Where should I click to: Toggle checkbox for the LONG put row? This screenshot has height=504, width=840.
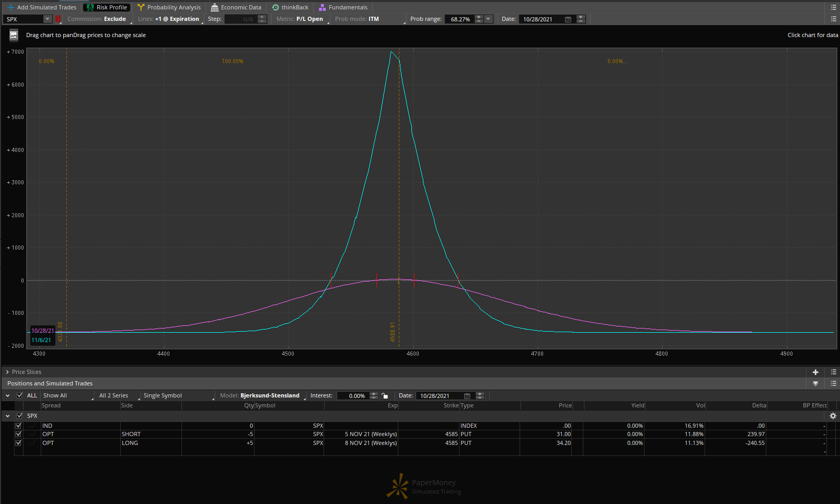pyautogui.click(x=18, y=443)
